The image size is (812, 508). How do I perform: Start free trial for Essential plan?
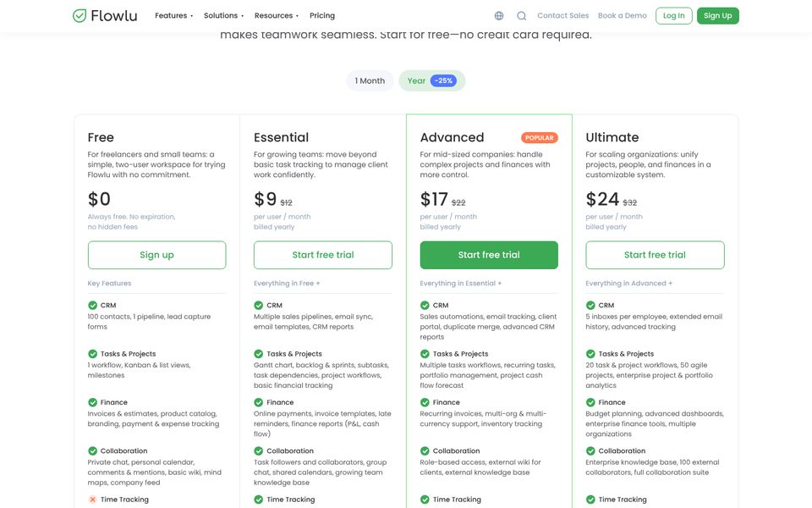click(322, 255)
